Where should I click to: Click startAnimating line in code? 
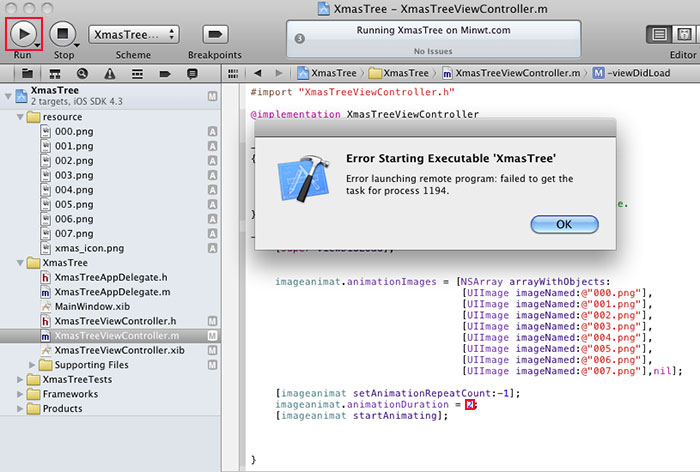[x=362, y=416]
